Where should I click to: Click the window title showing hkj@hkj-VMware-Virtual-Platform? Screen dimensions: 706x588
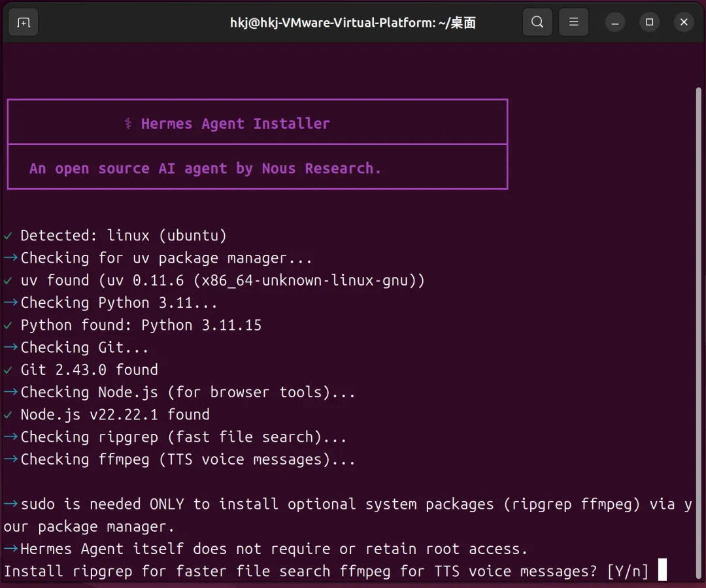[352, 23]
